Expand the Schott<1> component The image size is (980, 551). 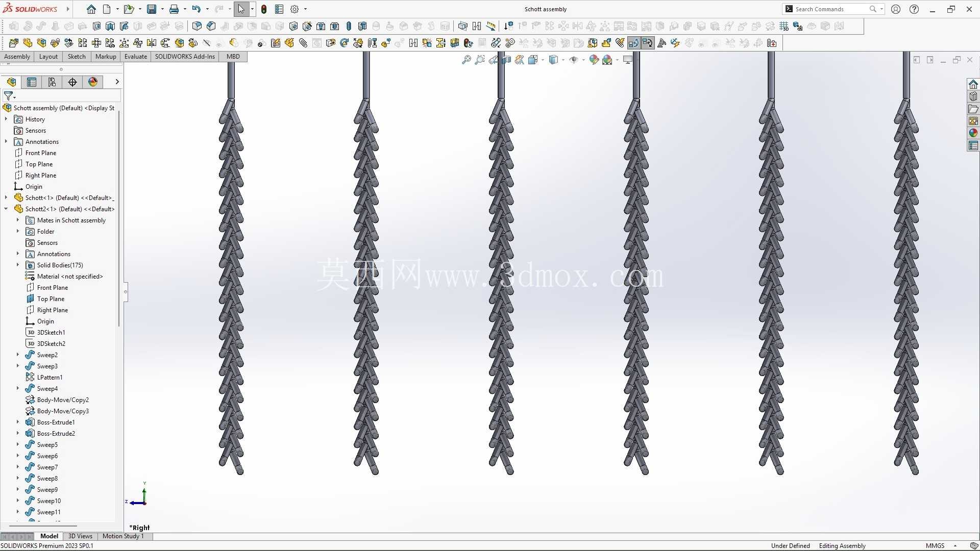point(6,197)
